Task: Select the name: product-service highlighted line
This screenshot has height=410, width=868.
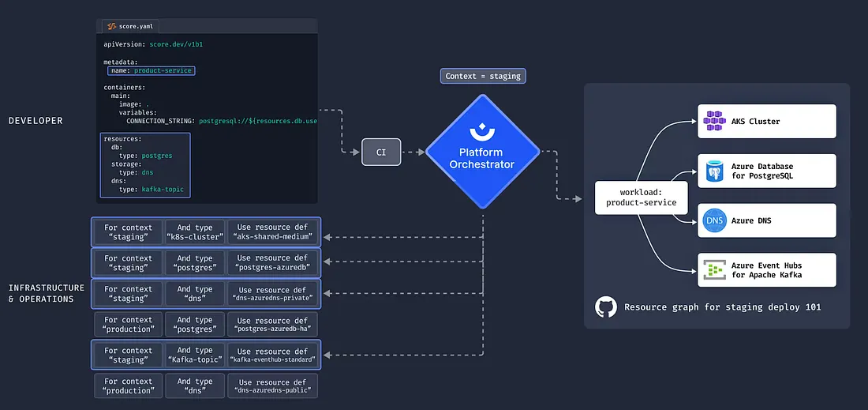Action: tap(152, 70)
